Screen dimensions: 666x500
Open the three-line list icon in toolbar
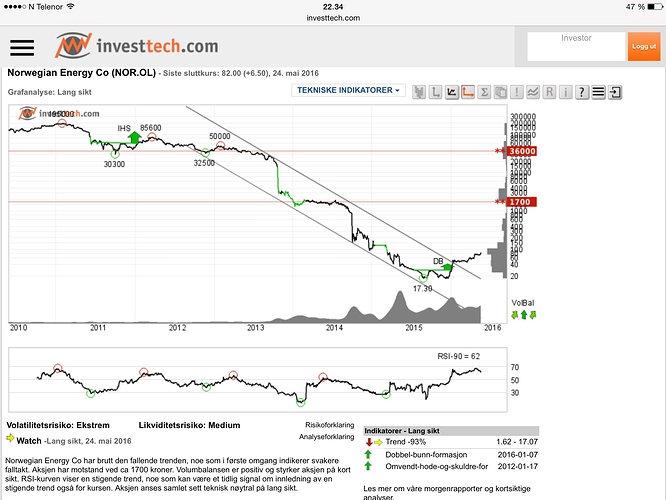(x=598, y=92)
